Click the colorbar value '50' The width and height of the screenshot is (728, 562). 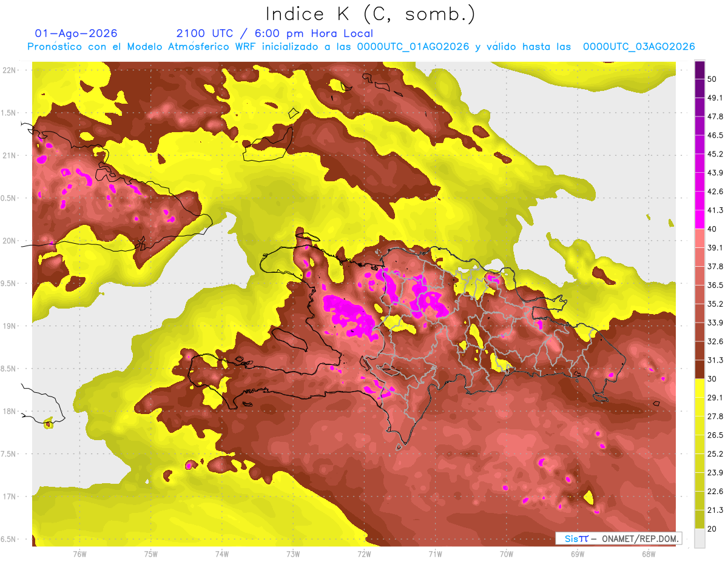tap(712, 79)
